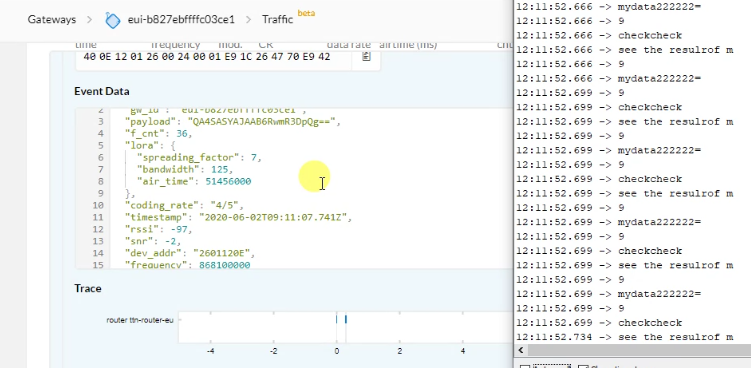This screenshot has width=751, height=368.
Task: Select the "spreading_factor": 7 line
Action: pyautogui.click(x=199, y=158)
